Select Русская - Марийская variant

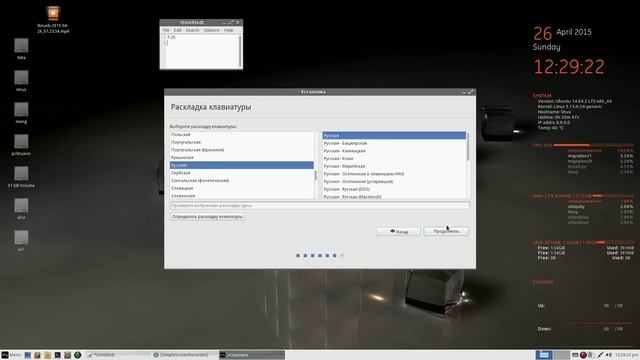394,166
